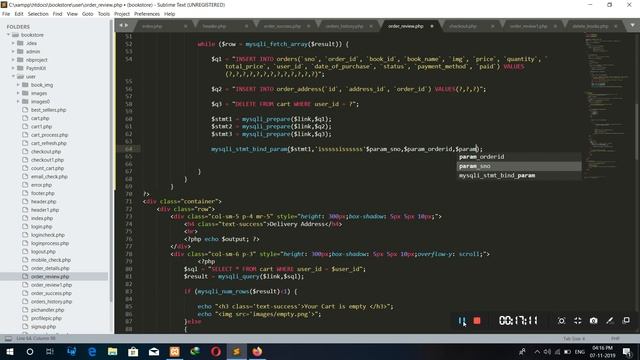Click Tab Size setting in status bar
This screenshot has height=360, width=640.
tap(574, 339)
